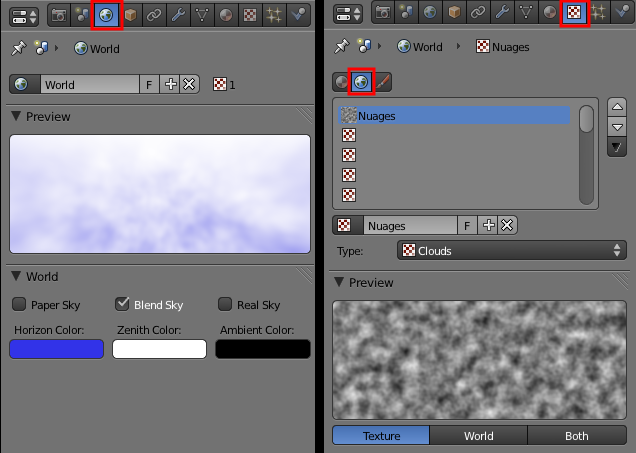
Task: Move texture slot up
Action: tap(617, 107)
